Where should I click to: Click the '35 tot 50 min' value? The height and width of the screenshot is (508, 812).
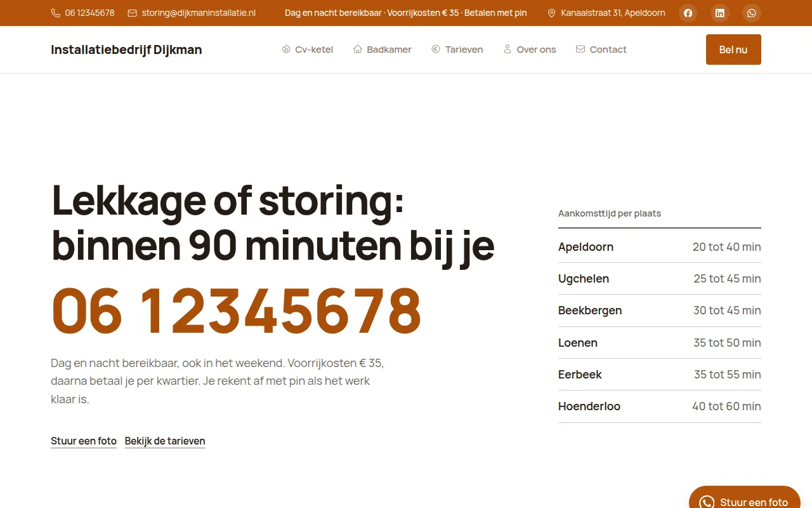point(728,343)
